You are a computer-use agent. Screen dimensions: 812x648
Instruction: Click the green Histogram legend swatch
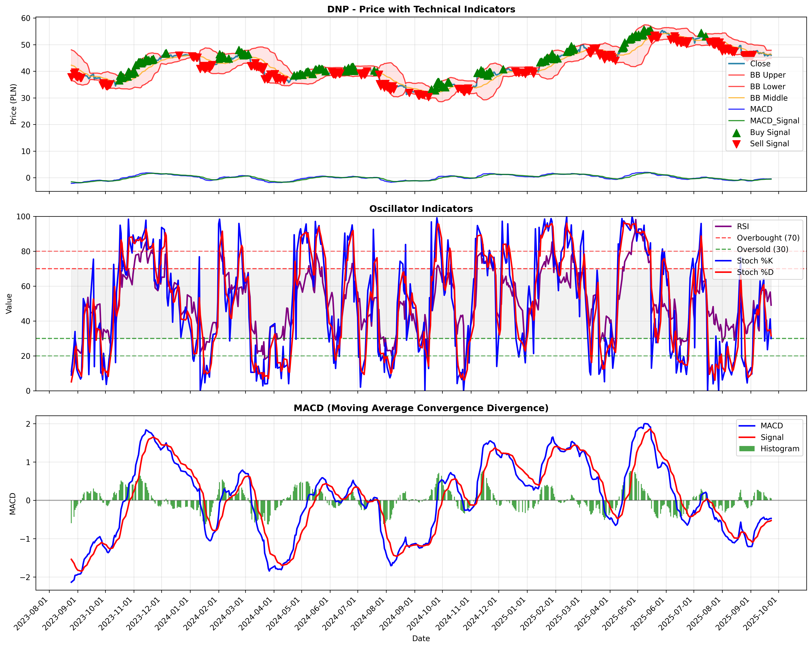coord(747,449)
